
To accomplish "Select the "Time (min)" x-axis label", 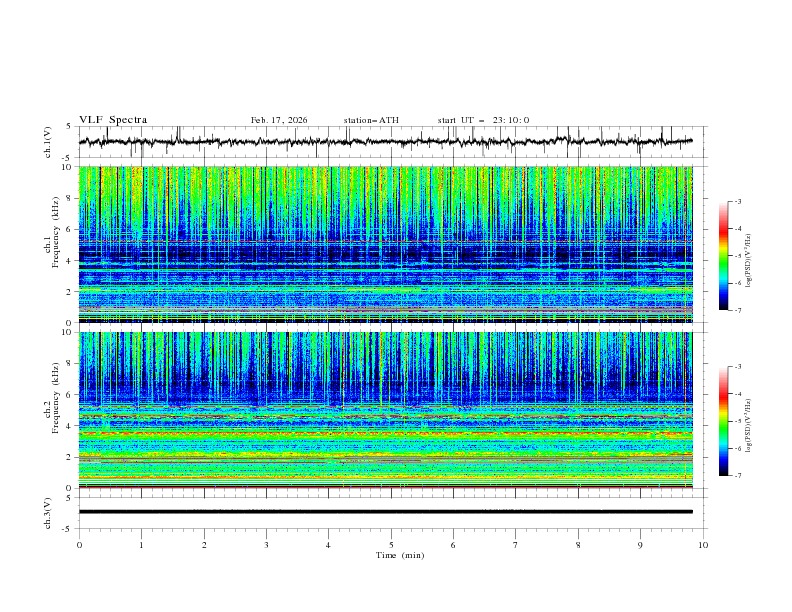I will (400, 555).
